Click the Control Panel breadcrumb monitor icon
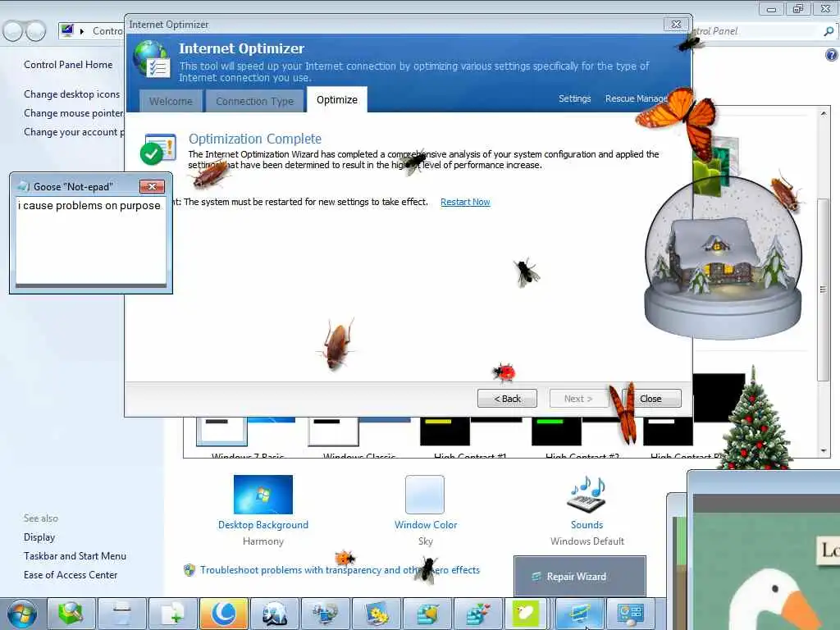 [x=67, y=30]
